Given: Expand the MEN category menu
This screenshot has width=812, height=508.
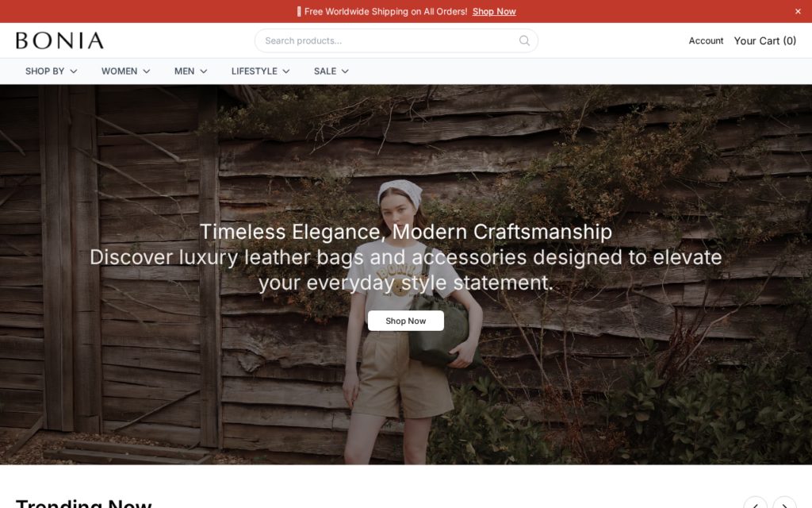Looking at the screenshot, I should pos(190,71).
